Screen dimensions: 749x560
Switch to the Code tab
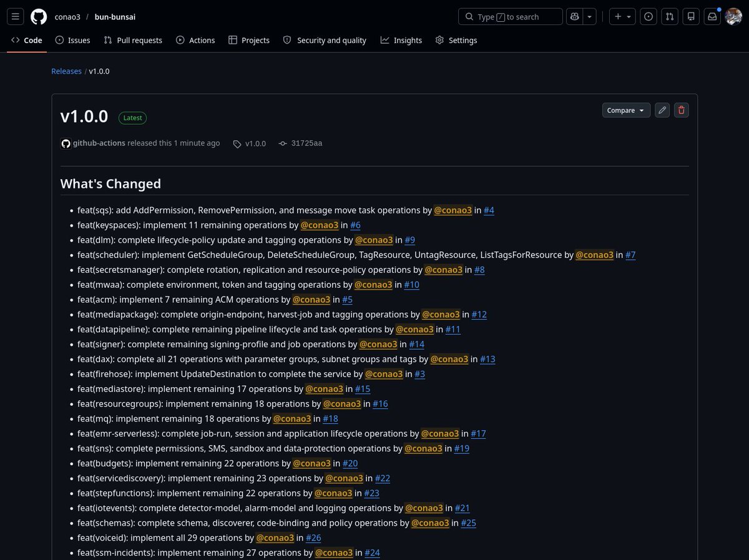(27, 40)
